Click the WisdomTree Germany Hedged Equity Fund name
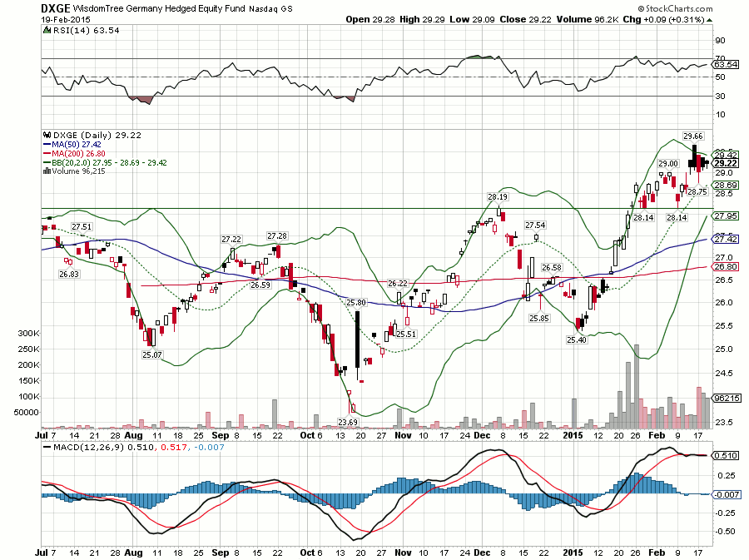Image resolution: width=749 pixels, height=560 pixels. click(x=159, y=8)
